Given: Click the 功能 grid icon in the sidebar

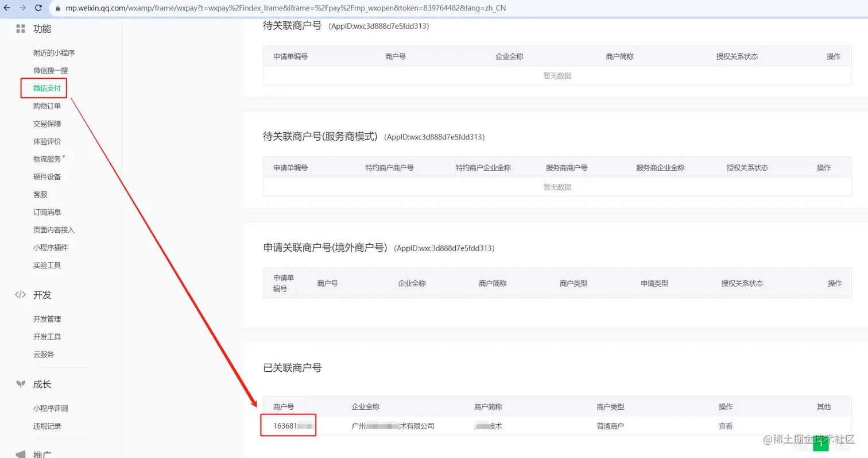Looking at the screenshot, I should pyautogui.click(x=21, y=29).
